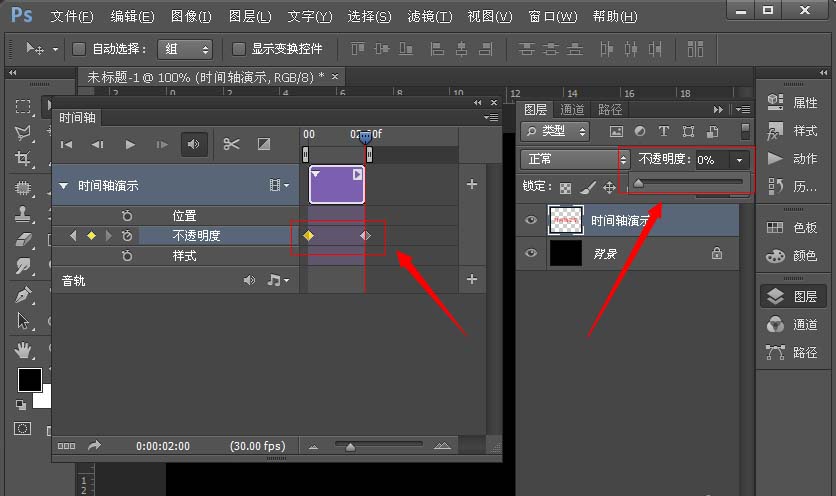The height and width of the screenshot is (496, 836).
Task: Add media to the video track plus button
Action: pos(472,184)
